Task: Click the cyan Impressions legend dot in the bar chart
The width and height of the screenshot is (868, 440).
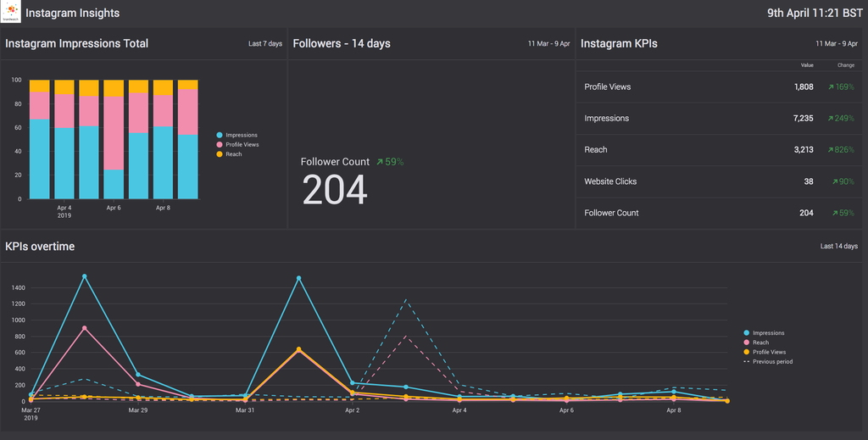Action: click(x=220, y=136)
